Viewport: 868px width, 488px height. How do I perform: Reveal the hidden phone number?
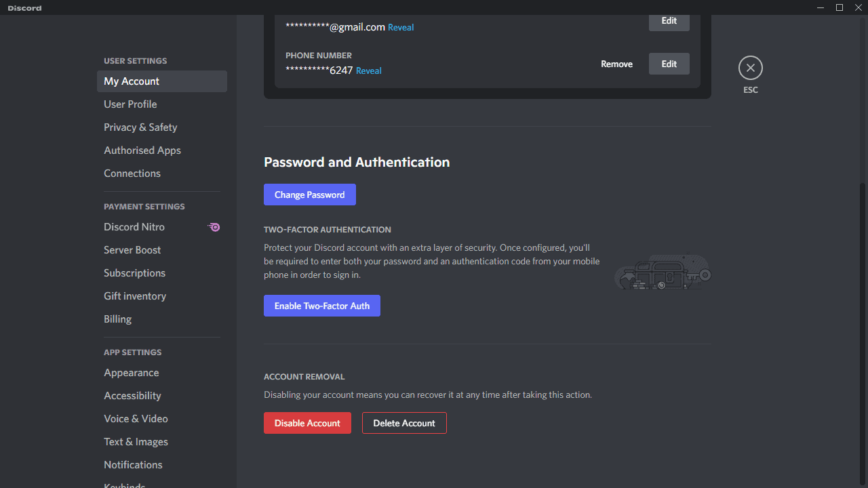pos(368,70)
